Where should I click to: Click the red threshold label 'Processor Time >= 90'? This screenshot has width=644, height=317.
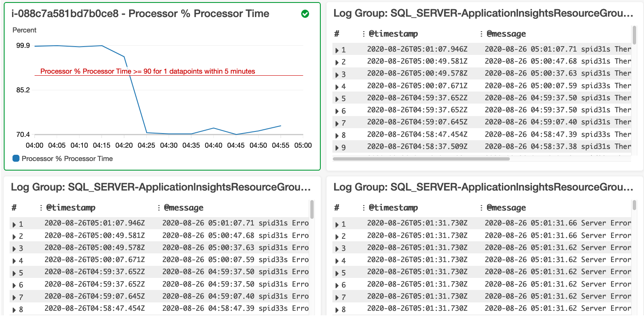(147, 72)
